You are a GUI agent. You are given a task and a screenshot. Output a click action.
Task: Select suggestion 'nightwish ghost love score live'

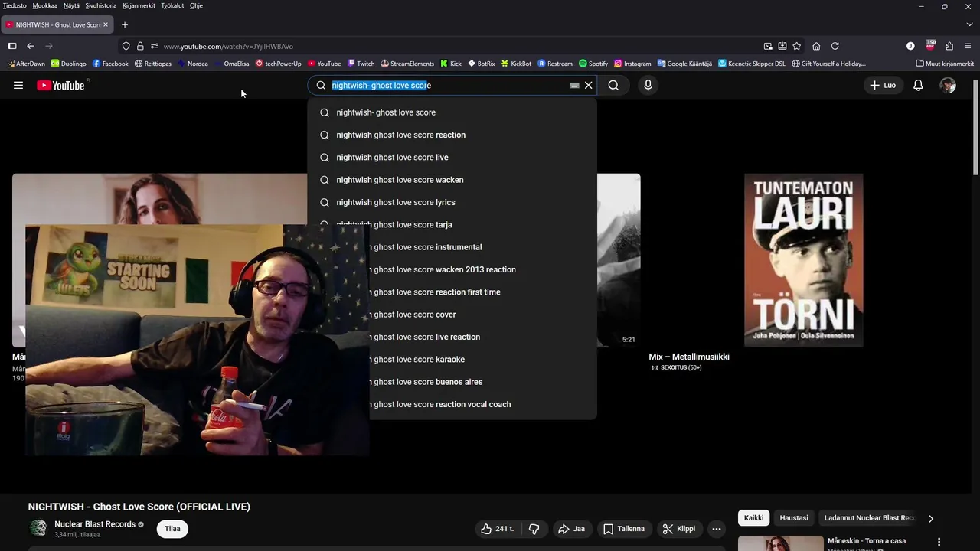pos(452,158)
